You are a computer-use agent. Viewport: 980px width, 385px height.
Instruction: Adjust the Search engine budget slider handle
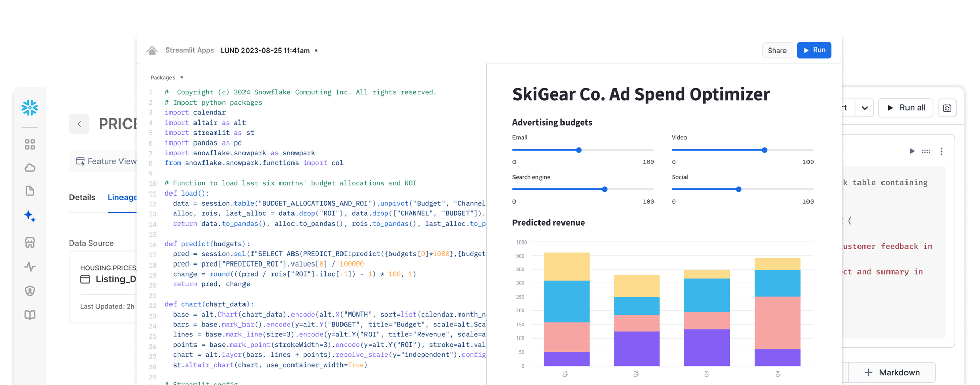coord(605,189)
